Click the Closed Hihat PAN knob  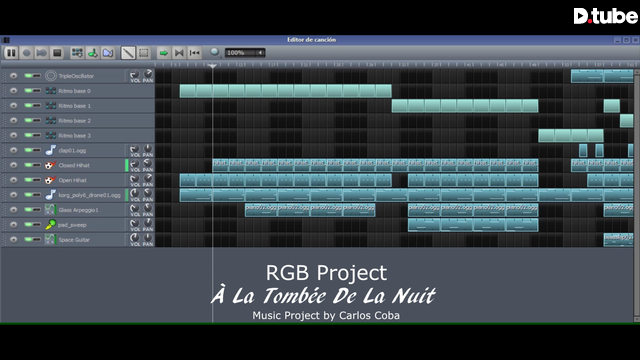pyautogui.click(x=148, y=163)
